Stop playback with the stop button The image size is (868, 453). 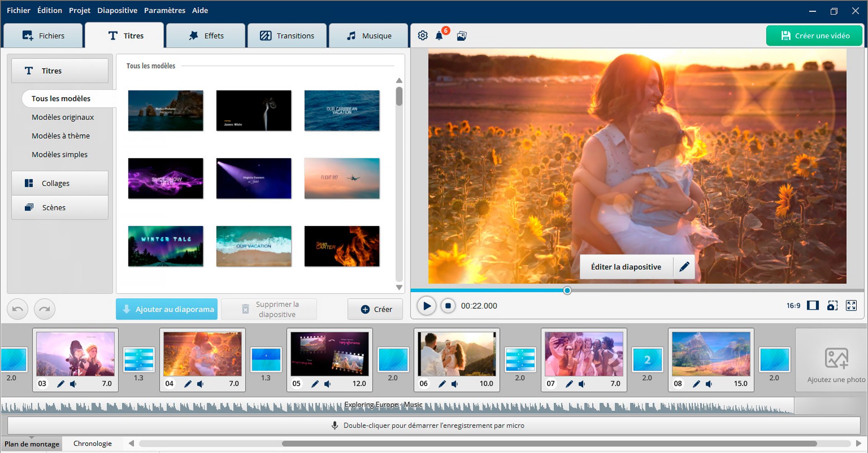point(448,306)
